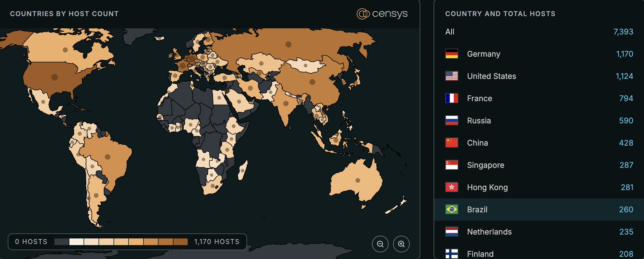
Task: Click the Singapore flag icon
Action: [452, 165]
